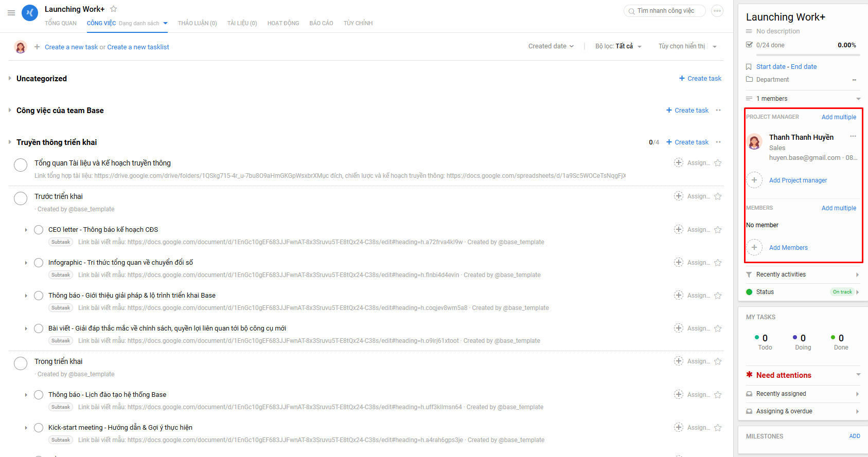This screenshot has width=868, height=457.
Task: Click the Tìm nhanh công việc search field
Action: point(665,11)
